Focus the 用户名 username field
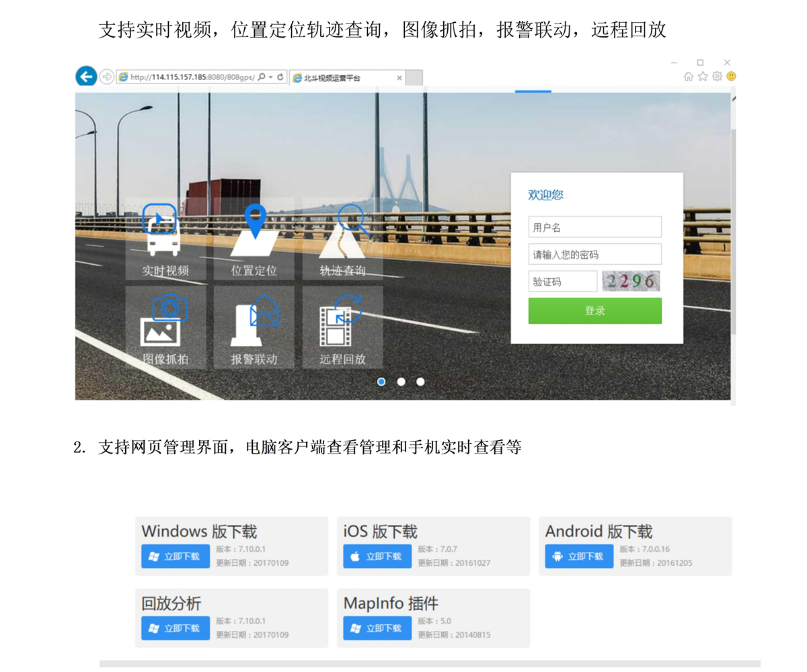The height and width of the screenshot is (672, 807). [594, 227]
